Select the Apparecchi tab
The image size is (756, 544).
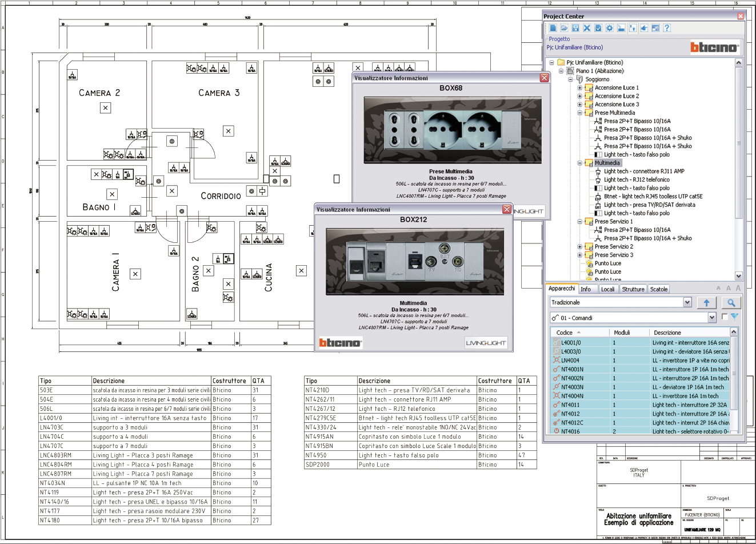coord(562,289)
